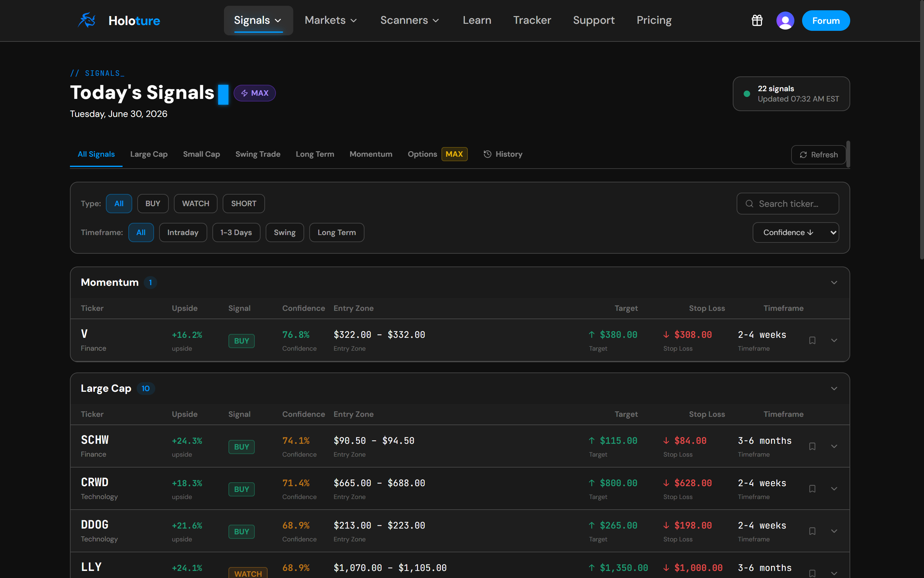This screenshot has height=578, width=924.
Task: Select the All timeframe filter
Action: [x=141, y=232]
